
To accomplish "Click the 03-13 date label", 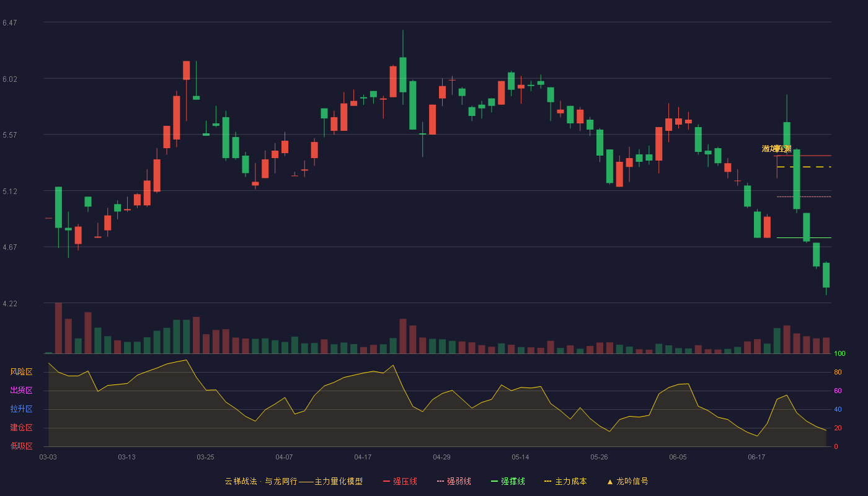I will click(x=126, y=457).
